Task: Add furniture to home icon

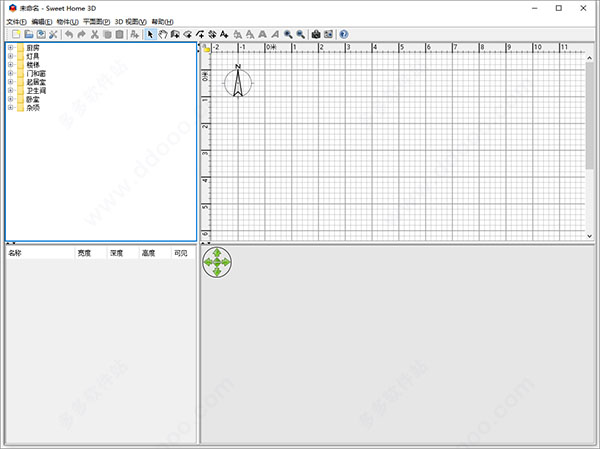Action: (x=134, y=34)
